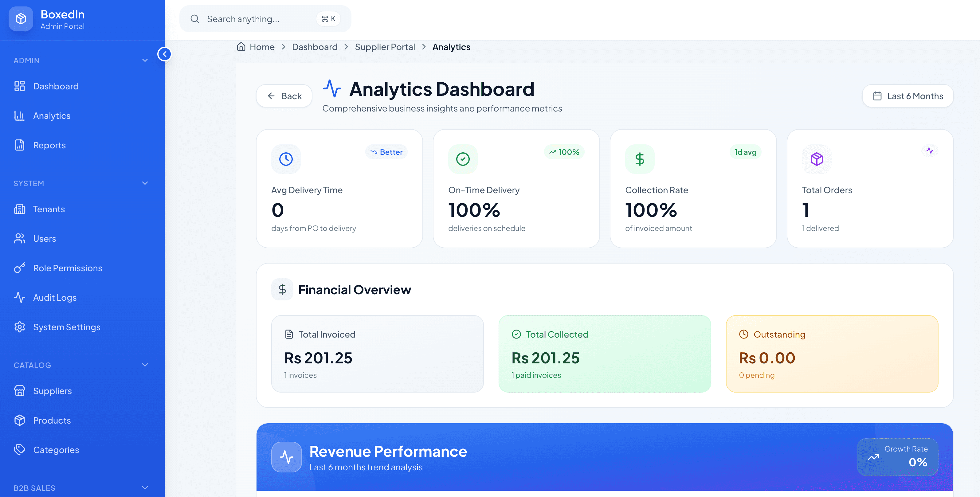Screen dimensions: 980x497
Task: Collapse the SYSTEM section chevron
Action: click(x=145, y=183)
